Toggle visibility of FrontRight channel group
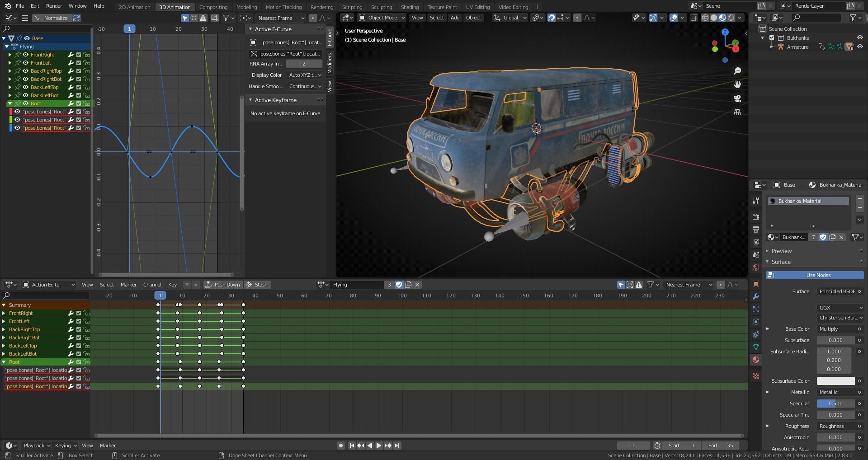The width and height of the screenshot is (868, 460). tap(26, 55)
